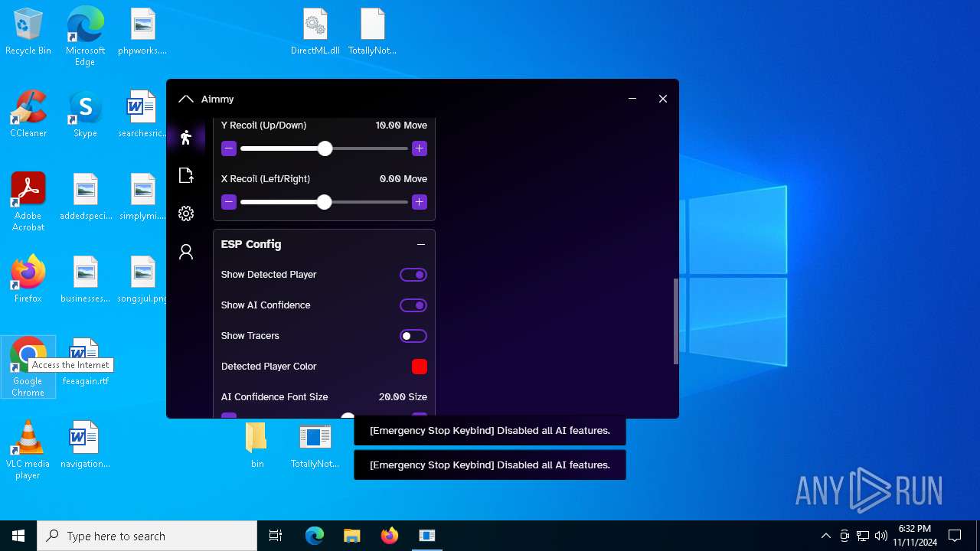Image resolution: width=980 pixels, height=551 pixels.
Task: Select the Adobe Acrobat desktop shortcut
Action: click(x=28, y=202)
